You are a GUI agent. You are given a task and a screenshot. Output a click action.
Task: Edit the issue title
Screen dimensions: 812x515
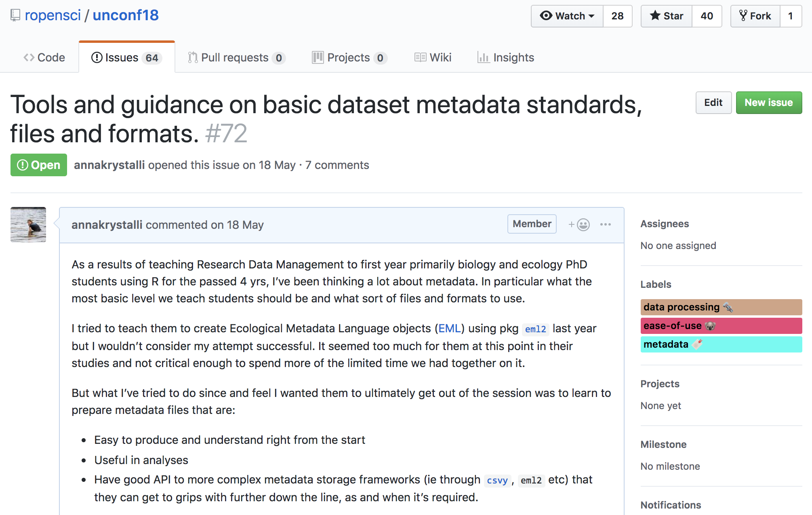tap(713, 103)
